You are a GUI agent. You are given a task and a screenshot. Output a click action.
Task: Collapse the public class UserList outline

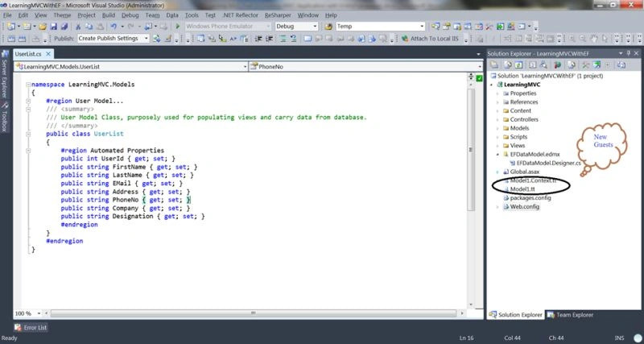pyautogui.click(x=28, y=134)
